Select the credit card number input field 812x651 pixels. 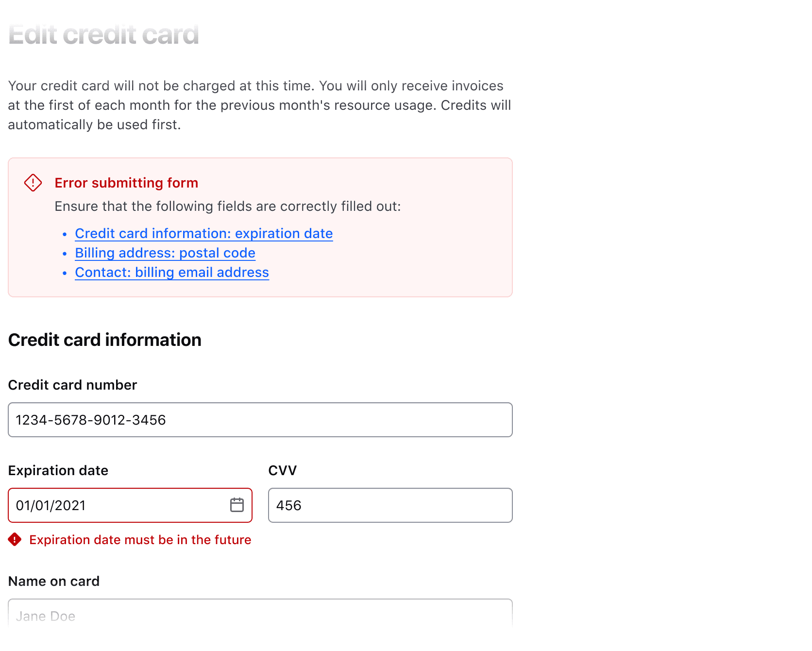(260, 420)
